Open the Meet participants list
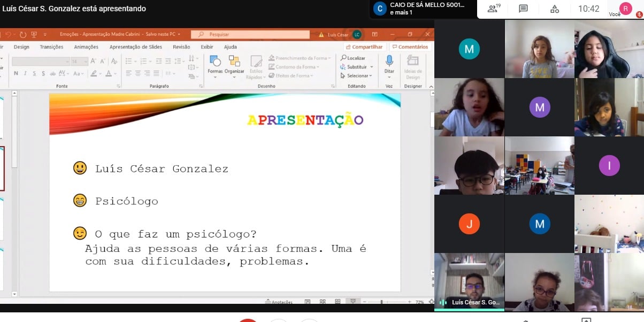 (494, 9)
